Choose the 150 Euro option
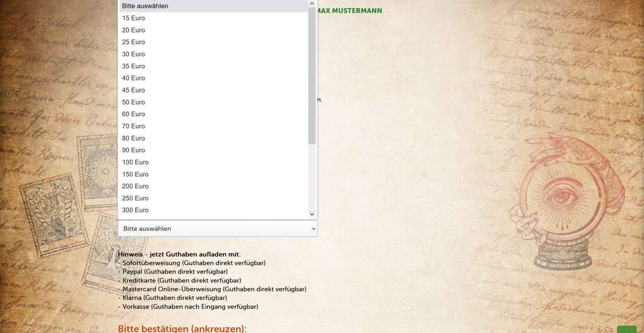This screenshot has height=333, width=644. tap(135, 174)
